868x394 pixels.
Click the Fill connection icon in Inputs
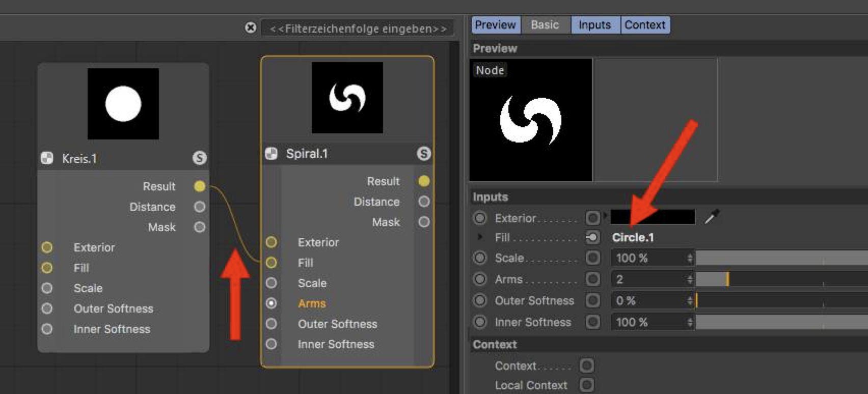(592, 238)
